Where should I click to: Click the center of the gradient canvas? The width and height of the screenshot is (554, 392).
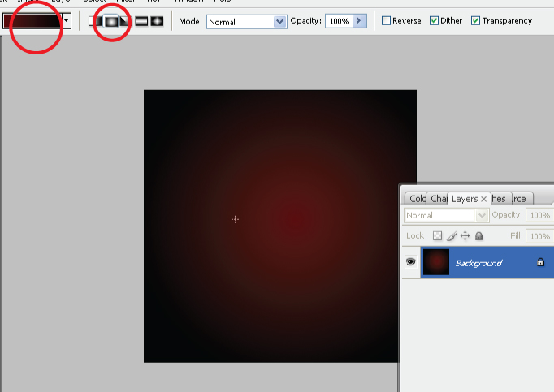280,226
